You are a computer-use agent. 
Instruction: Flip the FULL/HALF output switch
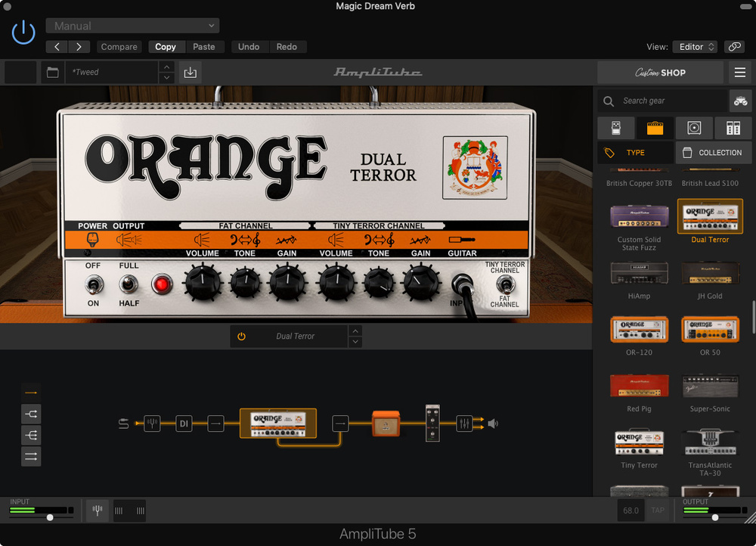(x=129, y=284)
